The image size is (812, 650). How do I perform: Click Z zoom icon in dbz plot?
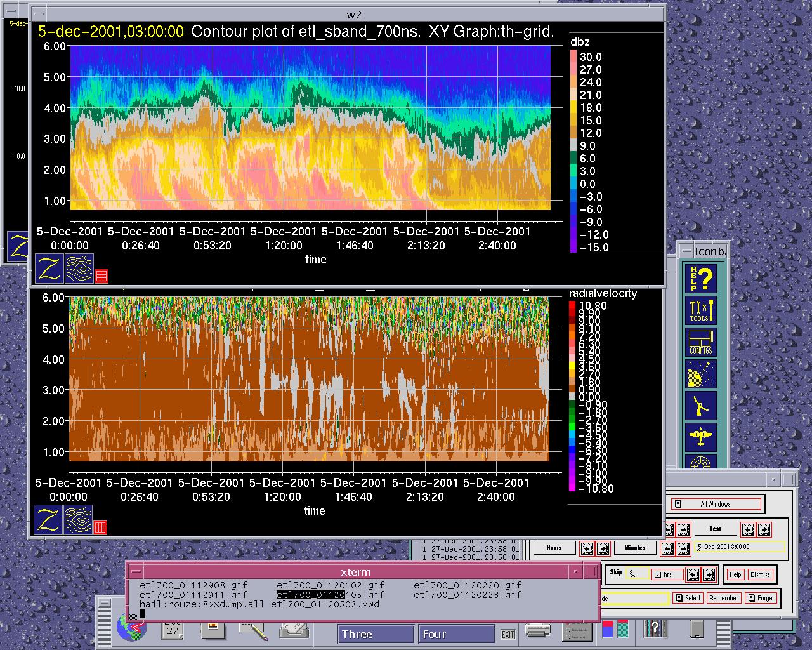click(x=49, y=268)
